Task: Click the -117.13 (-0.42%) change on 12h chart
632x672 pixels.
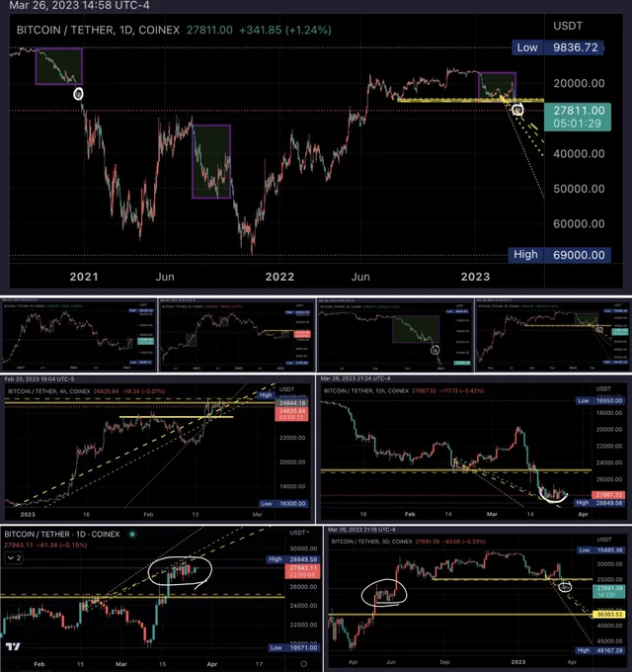Action: point(462,391)
